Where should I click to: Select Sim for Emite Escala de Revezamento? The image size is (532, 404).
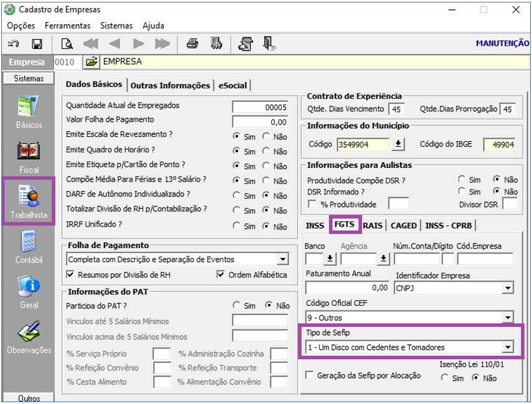point(236,136)
